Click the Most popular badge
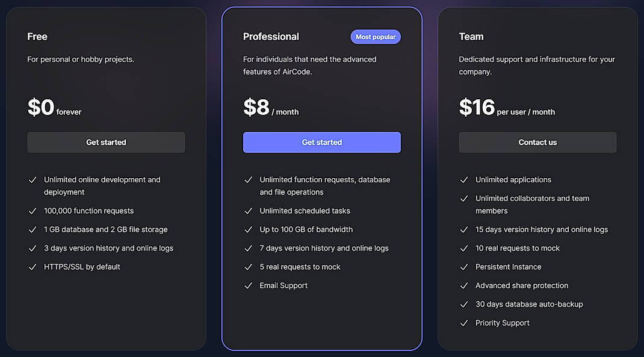Screen dimensions: 644x357 pyautogui.click(x=376, y=37)
